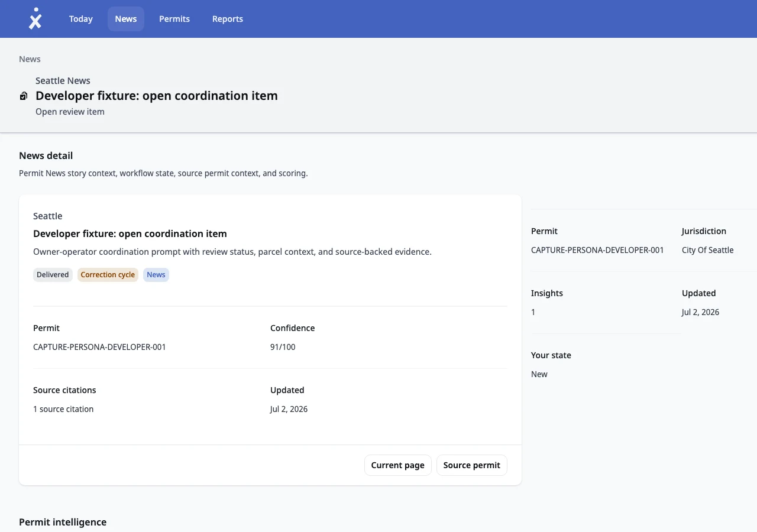The width and height of the screenshot is (757, 532).
Task: Click the confidence value 91/100
Action: [x=283, y=347]
